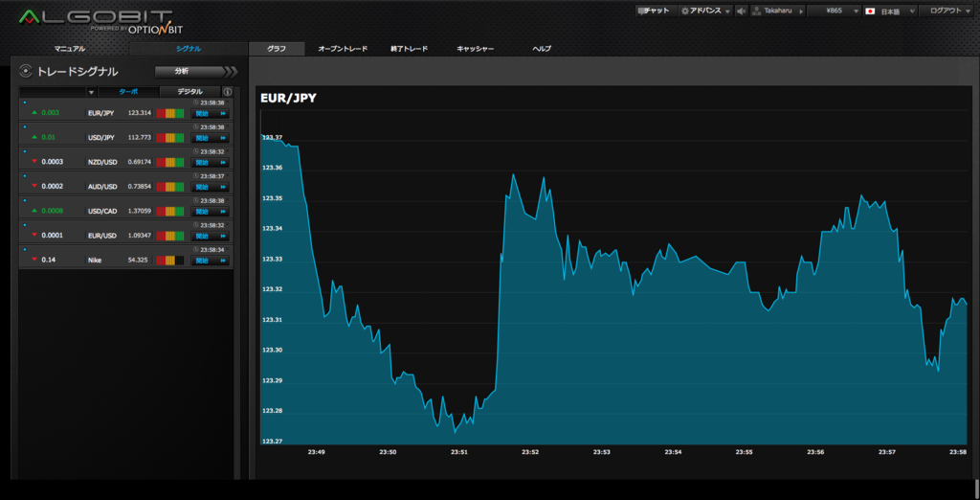Open the チャット chat button
980x500 pixels.
pos(657,11)
